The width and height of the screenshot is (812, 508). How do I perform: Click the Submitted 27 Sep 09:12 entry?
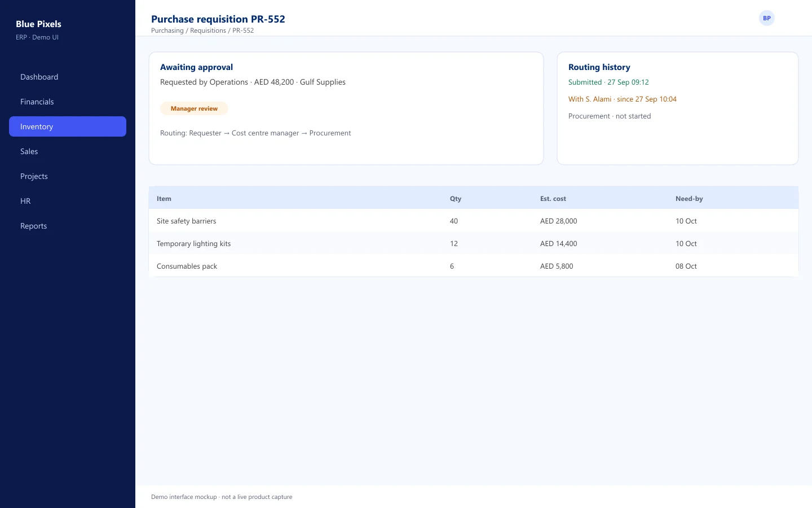(x=608, y=82)
